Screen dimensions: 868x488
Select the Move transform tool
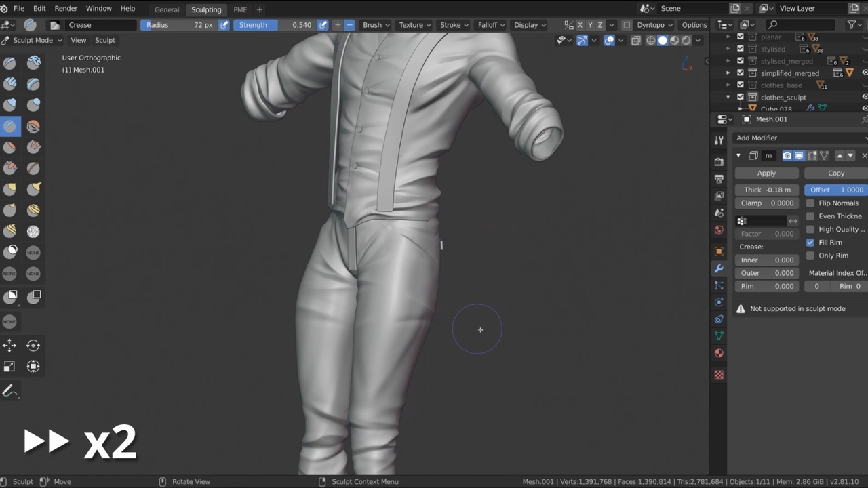click(x=9, y=346)
